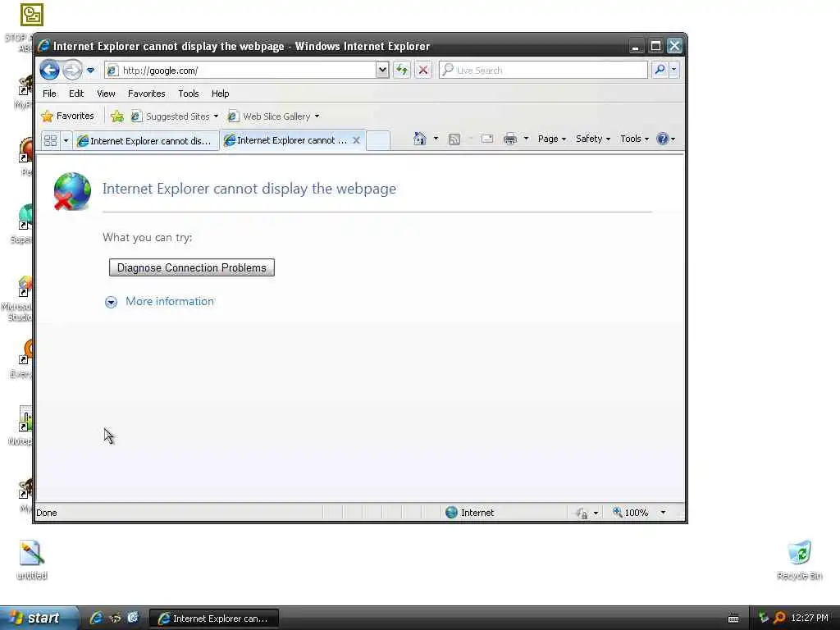Open the Edit menu
This screenshot has height=630, width=840.
(76, 94)
